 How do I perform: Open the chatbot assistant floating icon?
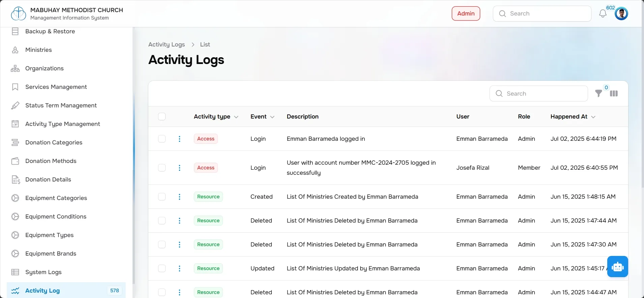click(x=618, y=267)
